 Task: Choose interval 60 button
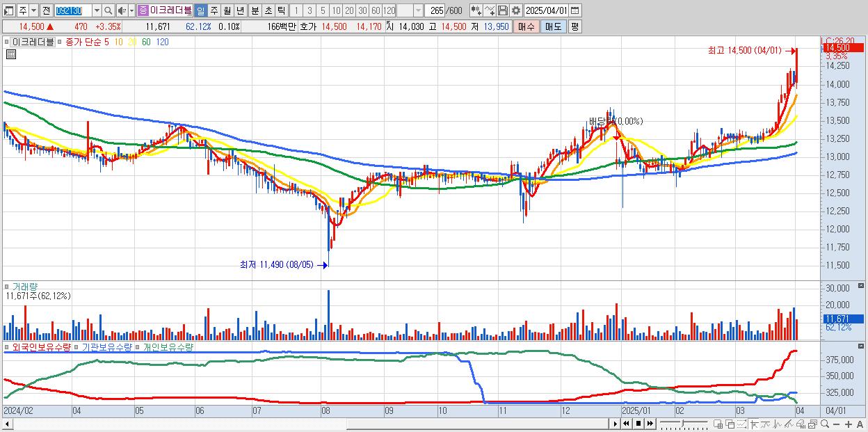click(376, 10)
